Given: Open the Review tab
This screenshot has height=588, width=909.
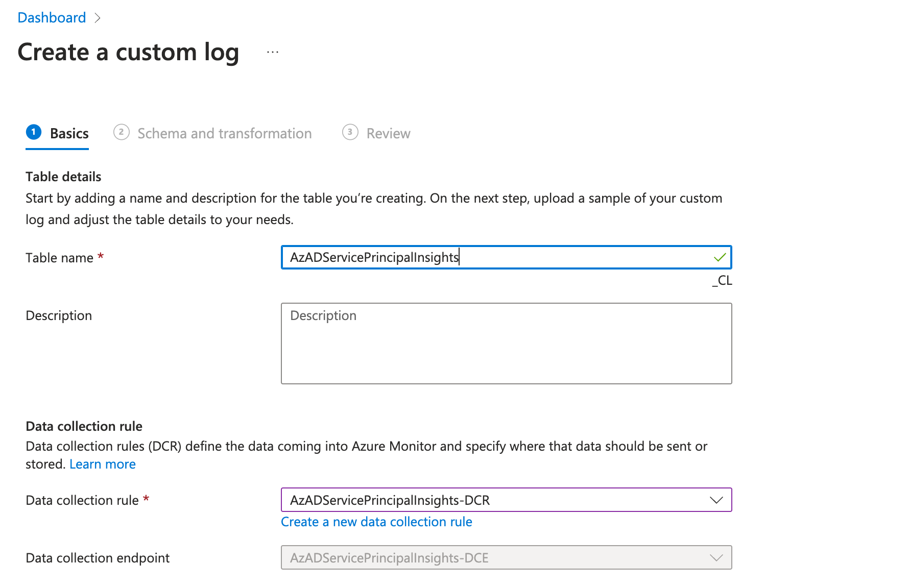Looking at the screenshot, I should click(376, 133).
